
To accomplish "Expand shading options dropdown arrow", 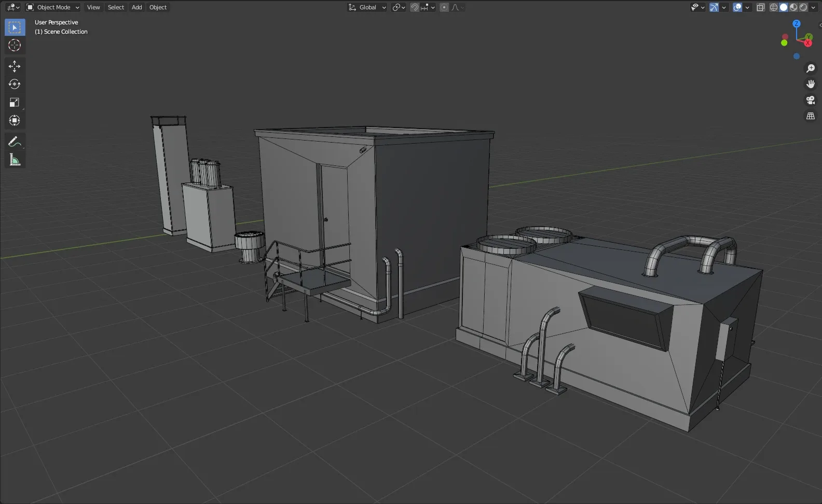I will 813,7.
